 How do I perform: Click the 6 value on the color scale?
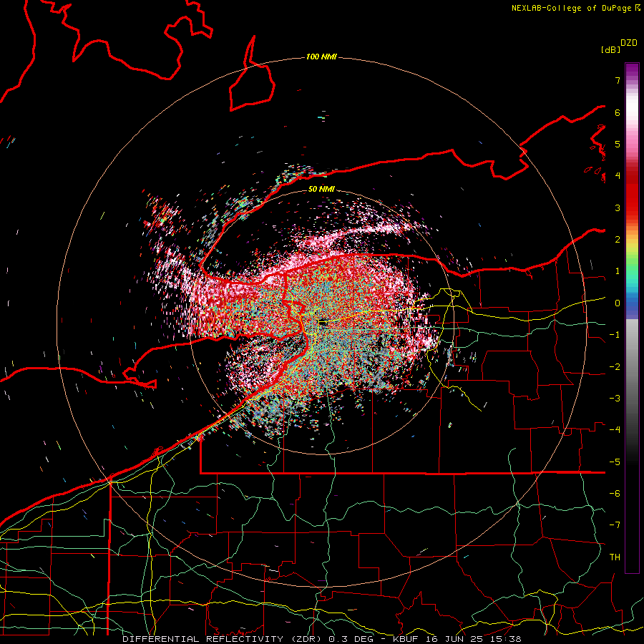(618, 112)
